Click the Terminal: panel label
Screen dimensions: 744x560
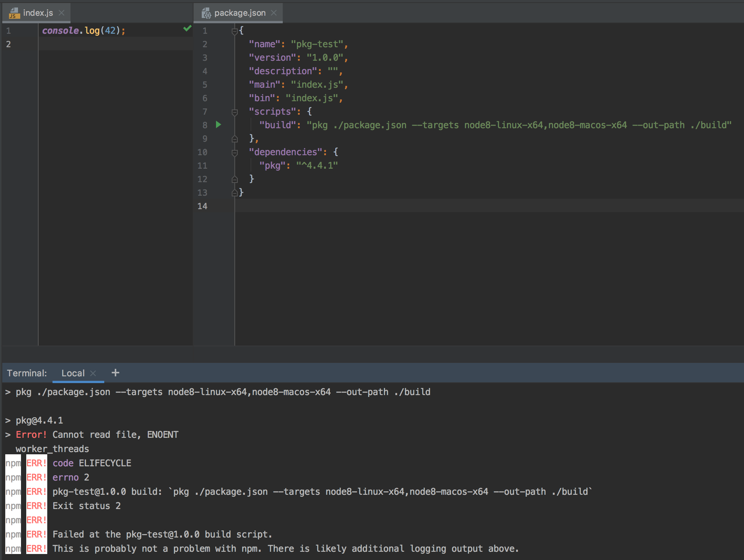(x=27, y=373)
